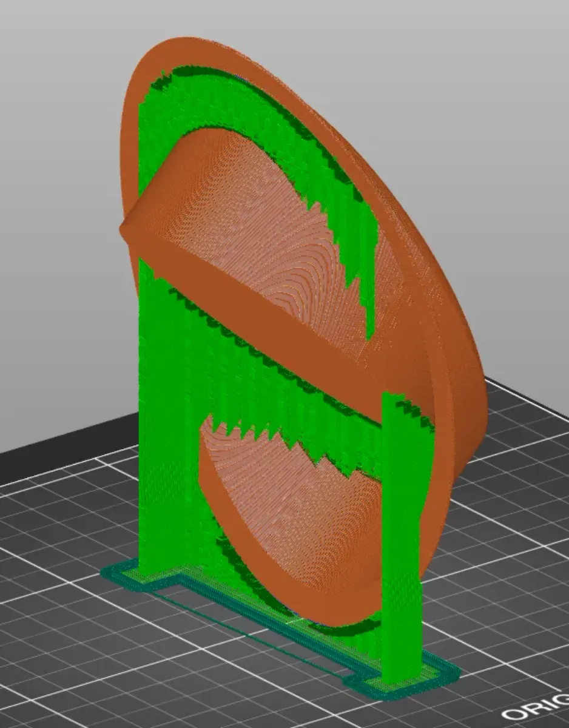Click the teal skirt outline at the left corner
Screen dimensions: 569x728
click(121, 575)
